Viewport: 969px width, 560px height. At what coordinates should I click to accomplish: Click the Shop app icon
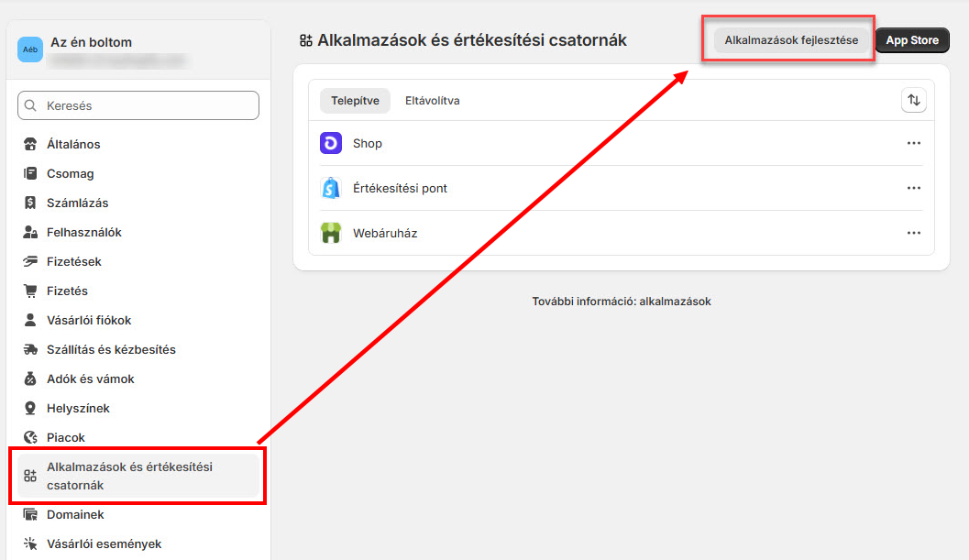click(331, 143)
